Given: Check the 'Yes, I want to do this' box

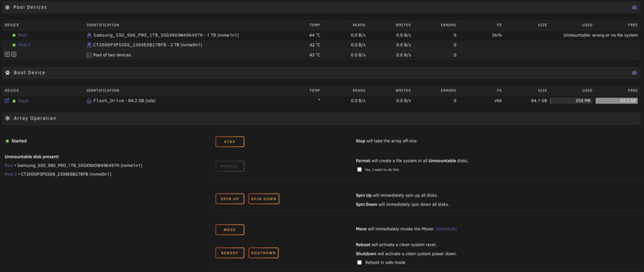Looking at the screenshot, I should pos(359,170).
